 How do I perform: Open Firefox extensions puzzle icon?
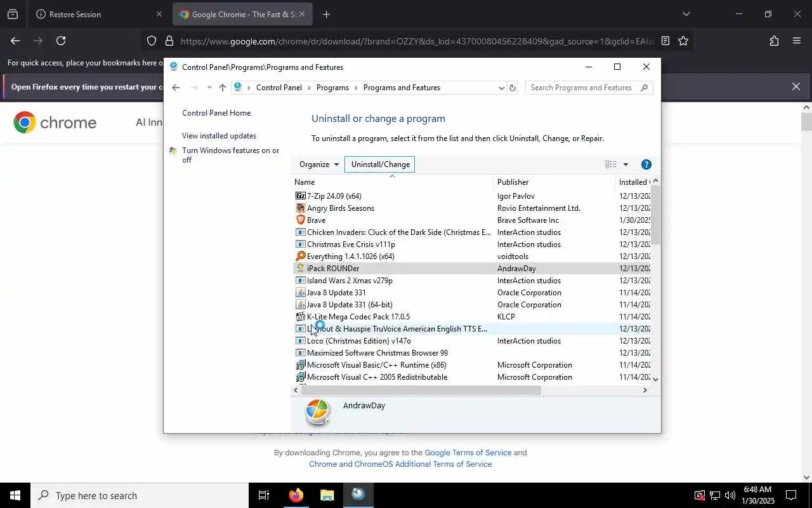click(x=774, y=41)
